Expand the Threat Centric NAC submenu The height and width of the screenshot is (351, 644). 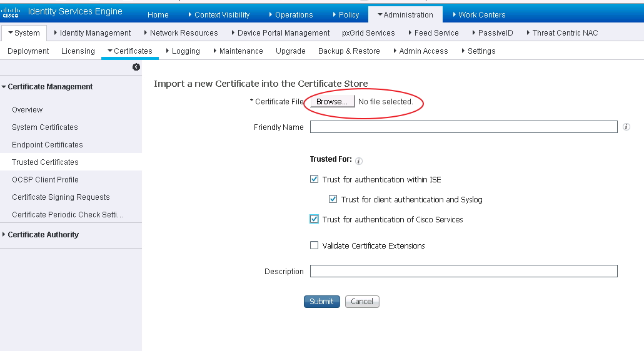(x=562, y=33)
